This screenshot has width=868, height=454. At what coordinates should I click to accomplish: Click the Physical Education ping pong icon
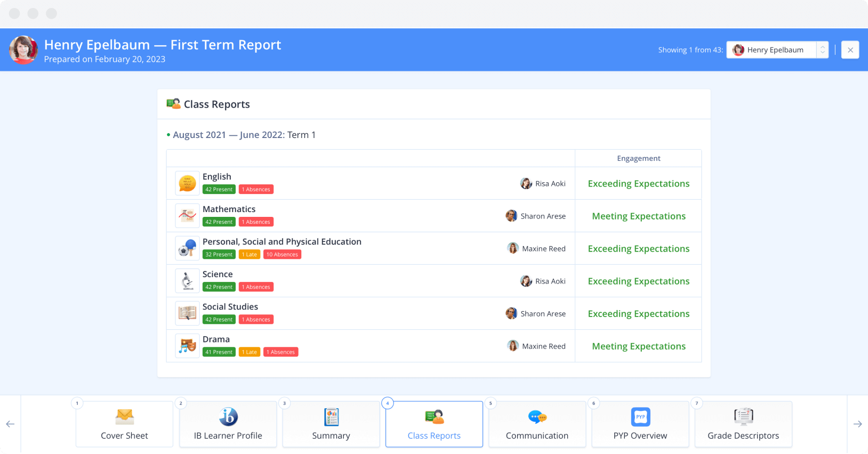187,248
